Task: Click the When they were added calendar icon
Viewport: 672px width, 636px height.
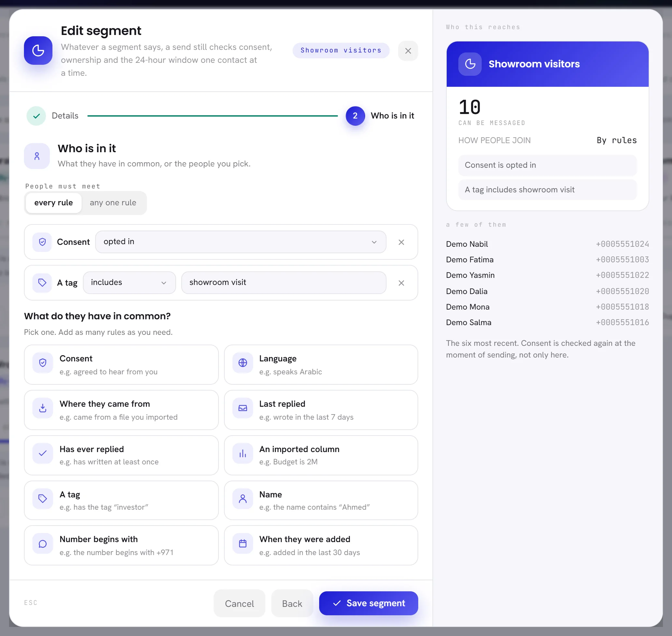Action: point(243,544)
